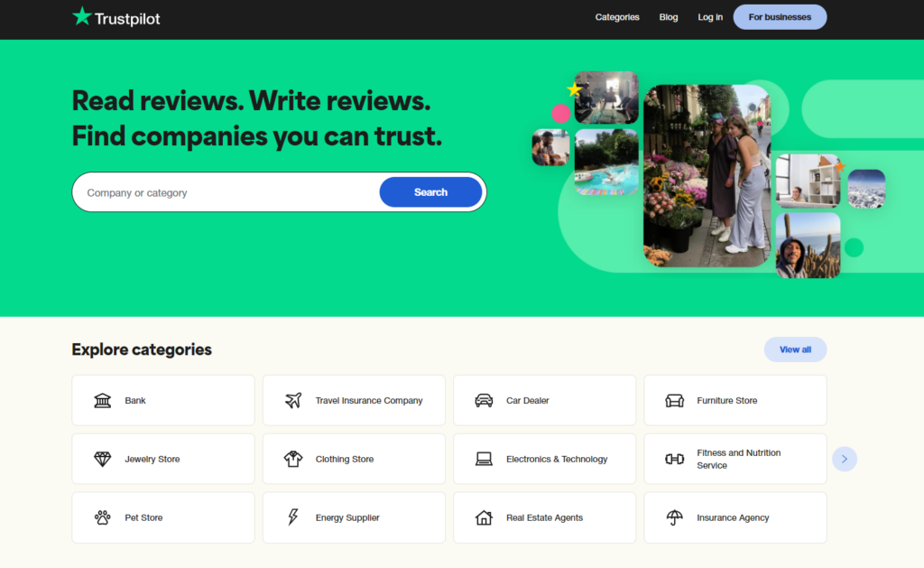Select the laptop icon for Electronics & Technology
The image size is (924, 568).
click(x=485, y=459)
